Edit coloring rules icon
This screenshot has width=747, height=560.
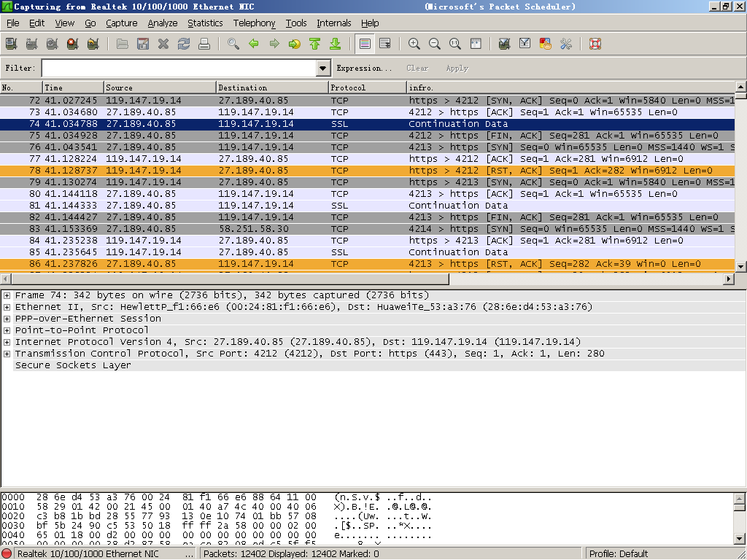[x=545, y=44]
